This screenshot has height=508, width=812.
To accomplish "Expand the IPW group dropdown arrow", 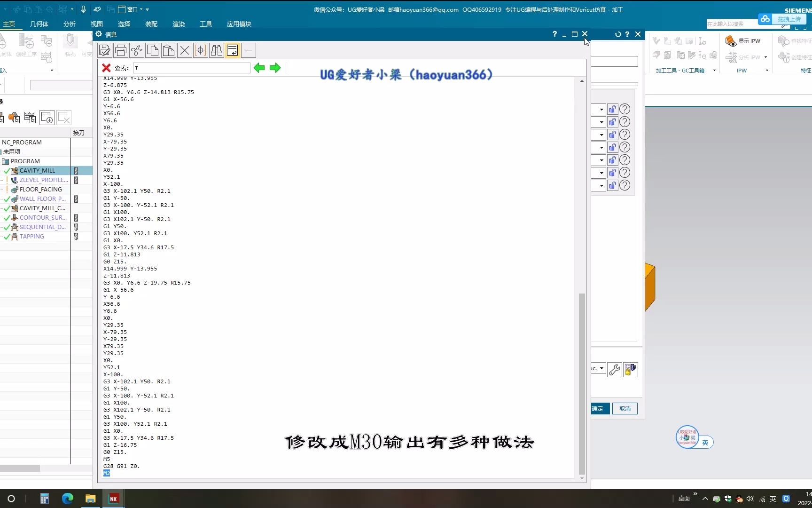I will 767,71.
